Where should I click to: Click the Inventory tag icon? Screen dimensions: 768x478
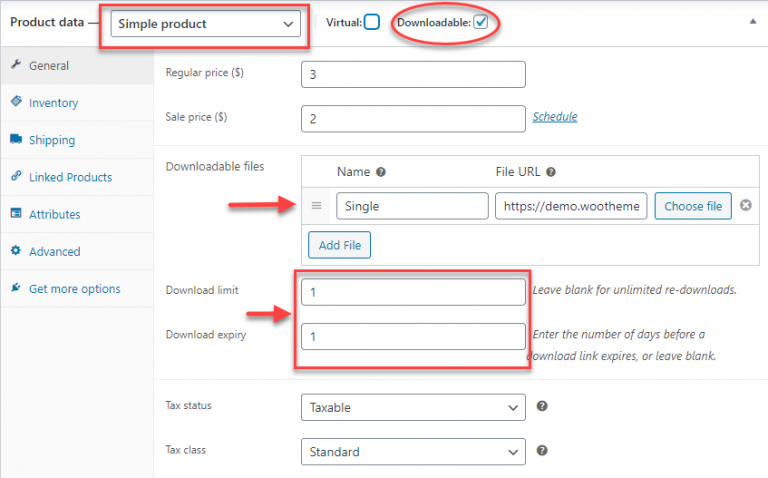coord(16,101)
